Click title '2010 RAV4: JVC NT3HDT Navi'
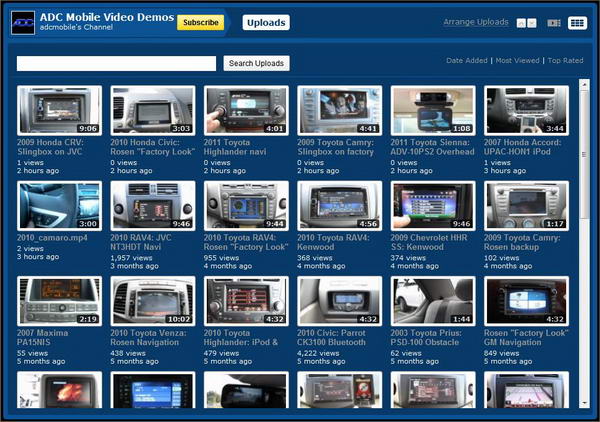The height and width of the screenshot is (422, 600). (141, 242)
